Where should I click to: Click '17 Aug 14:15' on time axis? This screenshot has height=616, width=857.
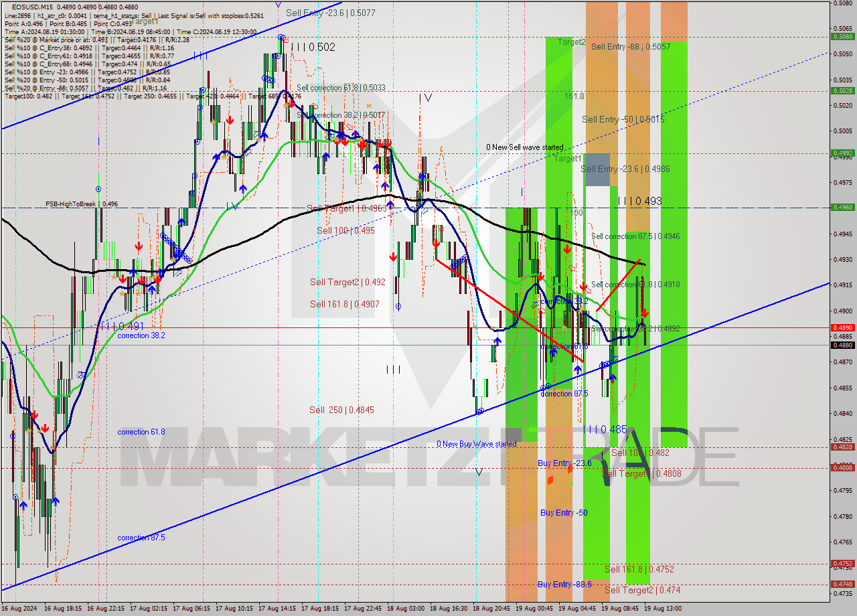tap(277, 609)
